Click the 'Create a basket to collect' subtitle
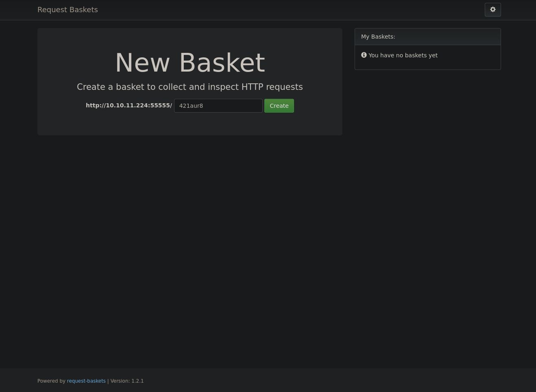Screen dimensions: 536x392 click(x=190, y=87)
